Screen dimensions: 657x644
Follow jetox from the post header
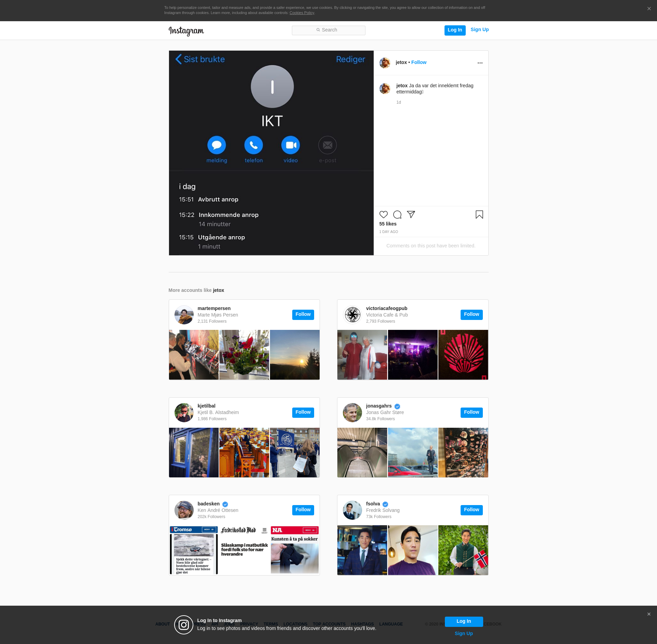[x=419, y=62]
